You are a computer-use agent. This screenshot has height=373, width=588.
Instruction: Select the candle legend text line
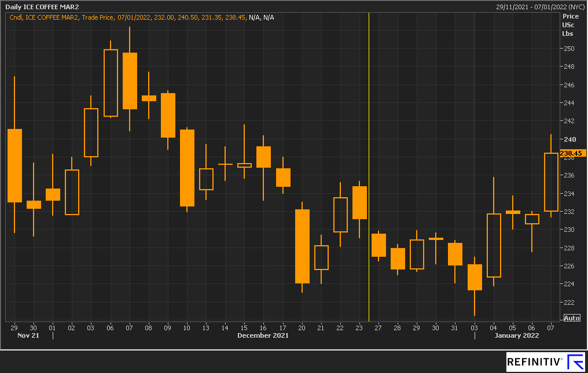pyautogui.click(x=142, y=17)
